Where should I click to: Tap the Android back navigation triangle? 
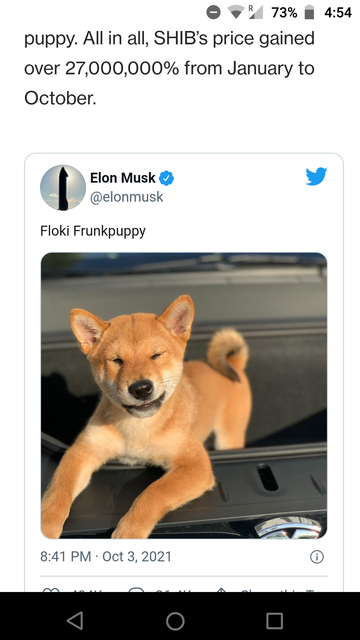[76, 620]
